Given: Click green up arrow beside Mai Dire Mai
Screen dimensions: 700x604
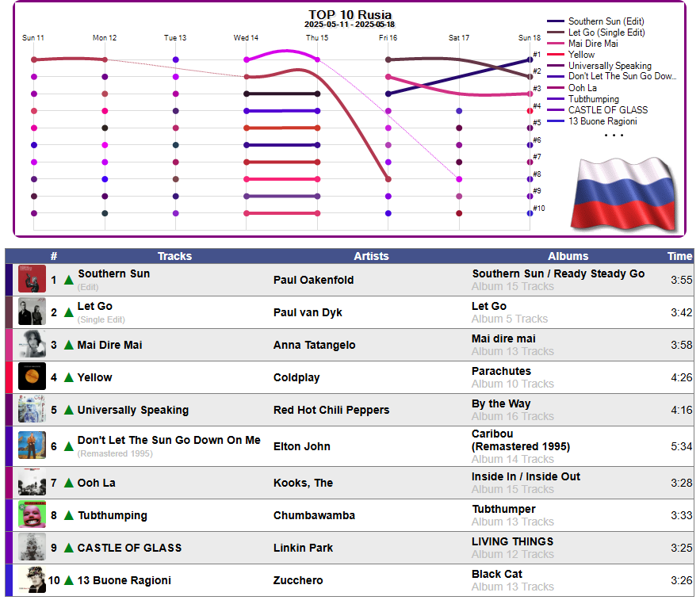Looking at the screenshot, I should (69, 345).
